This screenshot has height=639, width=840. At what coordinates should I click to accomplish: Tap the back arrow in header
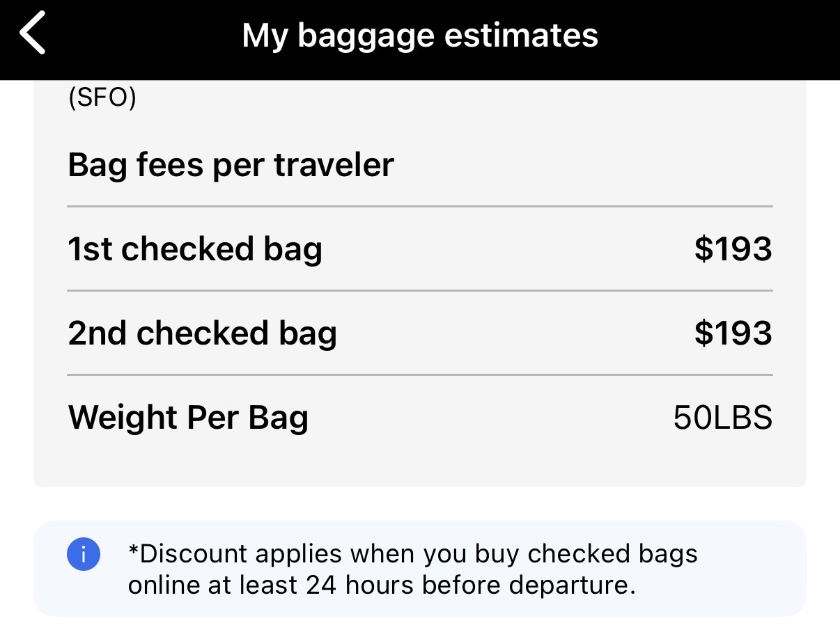[x=33, y=33]
